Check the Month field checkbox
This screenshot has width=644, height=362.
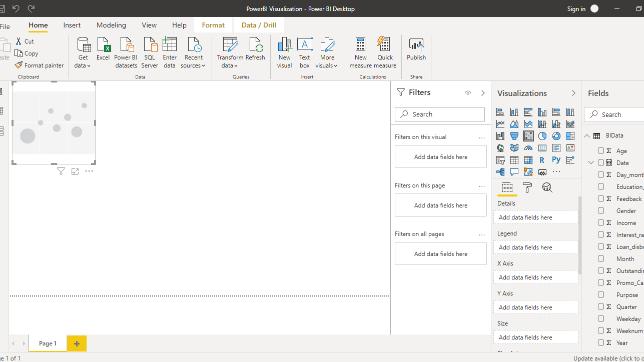(x=601, y=258)
